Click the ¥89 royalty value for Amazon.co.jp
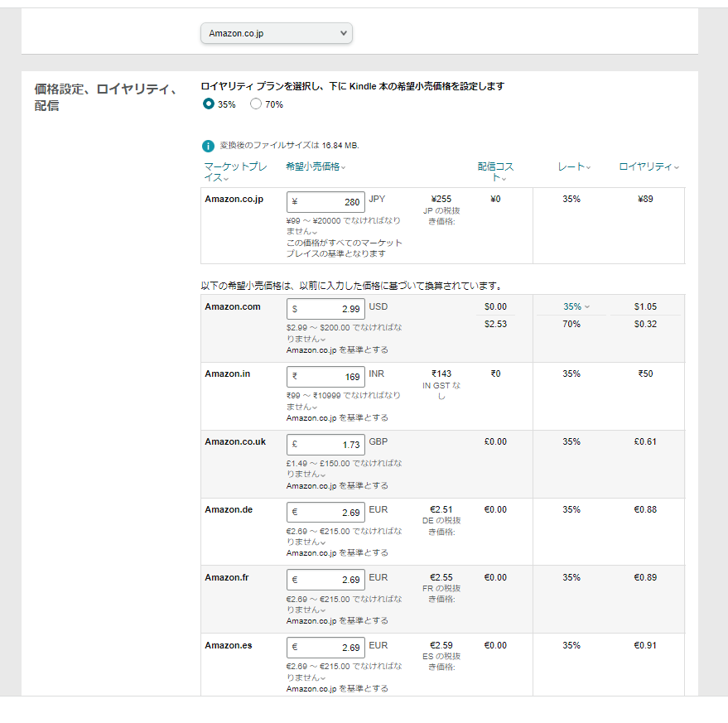 click(x=645, y=199)
